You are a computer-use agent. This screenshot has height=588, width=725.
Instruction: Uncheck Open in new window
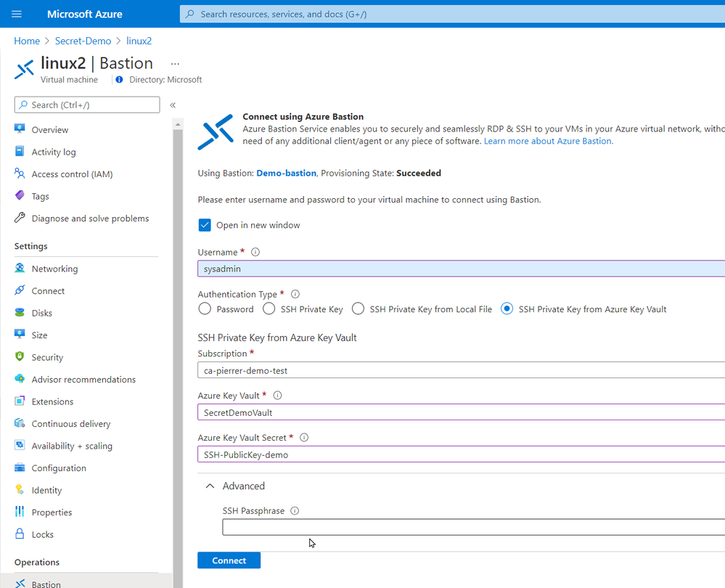pyautogui.click(x=205, y=225)
